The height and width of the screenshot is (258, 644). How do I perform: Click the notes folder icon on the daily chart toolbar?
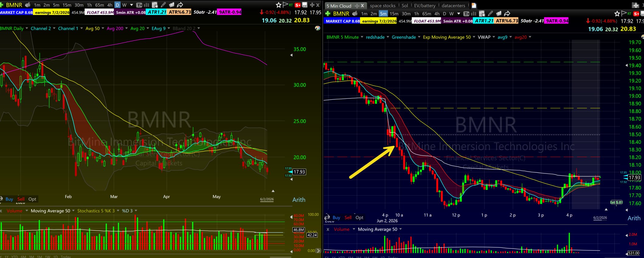[x=172, y=5]
